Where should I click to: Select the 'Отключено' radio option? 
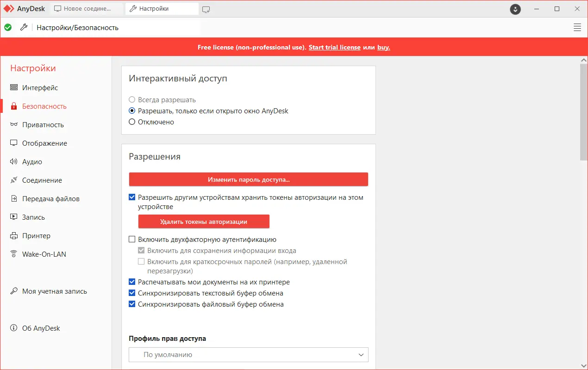point(132,122)
